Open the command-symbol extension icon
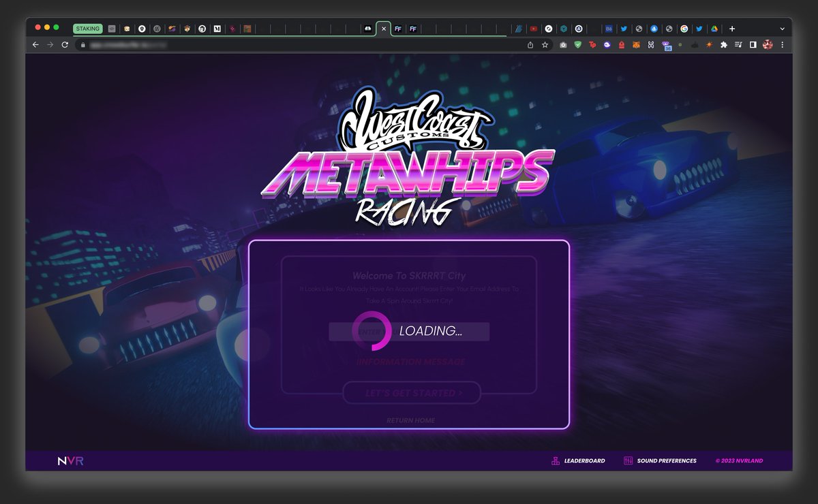Screen dimensions: 818x504 tap(651, 44)
